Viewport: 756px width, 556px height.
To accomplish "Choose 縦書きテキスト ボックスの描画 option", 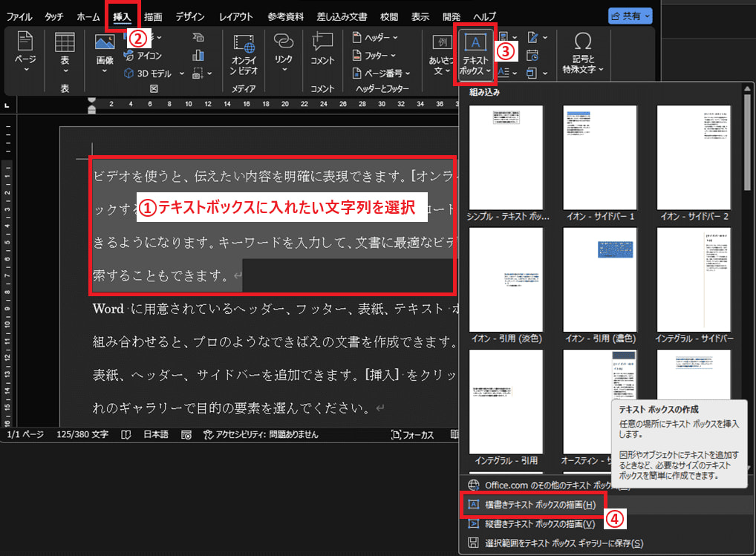I will pos(540,524).
